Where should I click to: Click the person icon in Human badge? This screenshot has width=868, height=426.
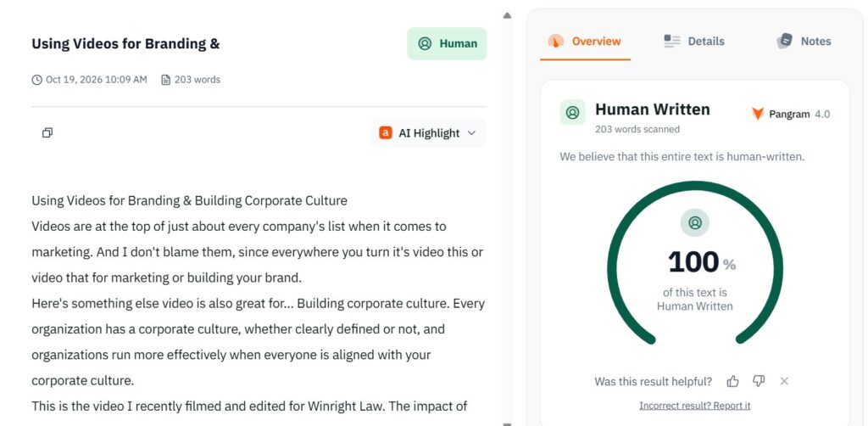tap(426, 44)
